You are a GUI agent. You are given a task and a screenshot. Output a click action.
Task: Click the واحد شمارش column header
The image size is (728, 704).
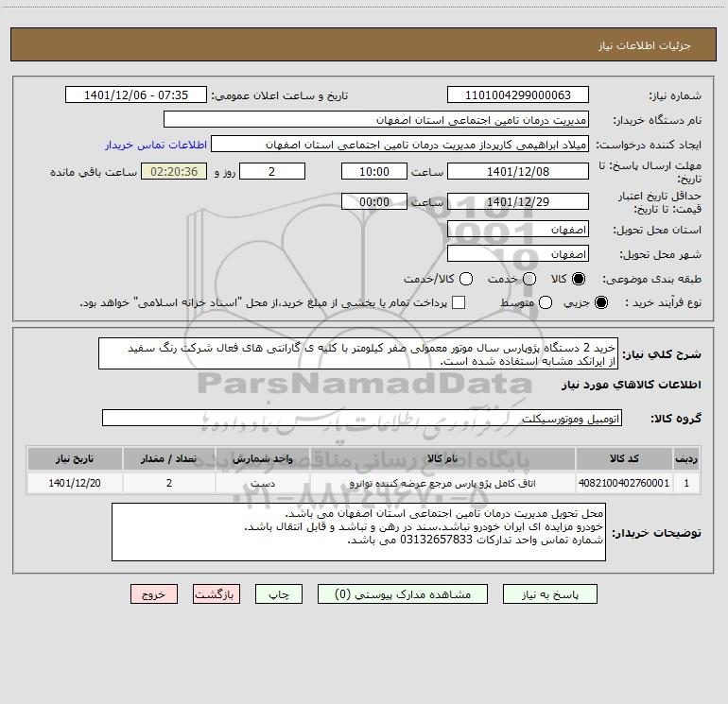tap(262, 458)
